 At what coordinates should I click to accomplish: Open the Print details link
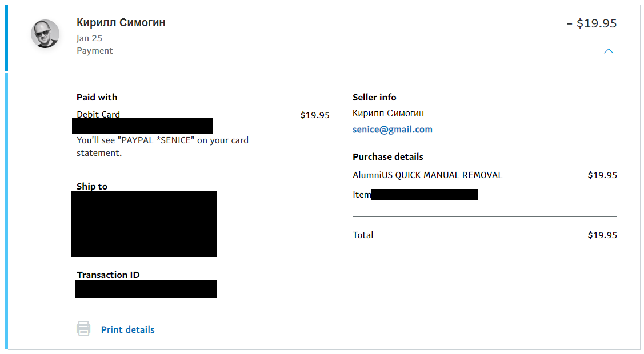pos(127,330)
